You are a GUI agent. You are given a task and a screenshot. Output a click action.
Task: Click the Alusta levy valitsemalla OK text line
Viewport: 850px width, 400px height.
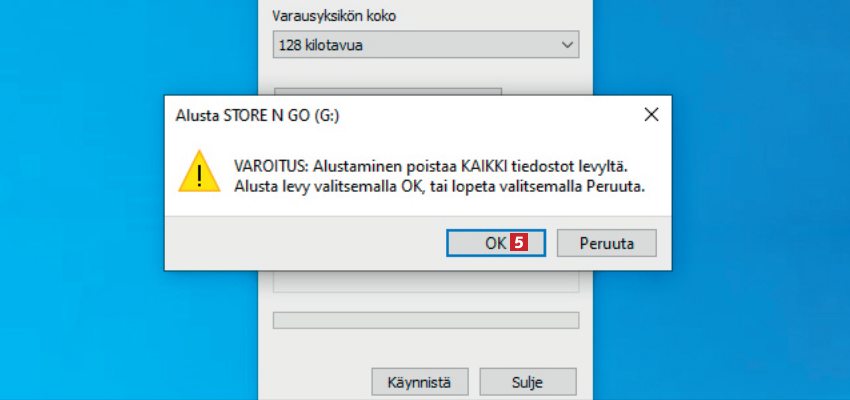click(x=441, y=186)
